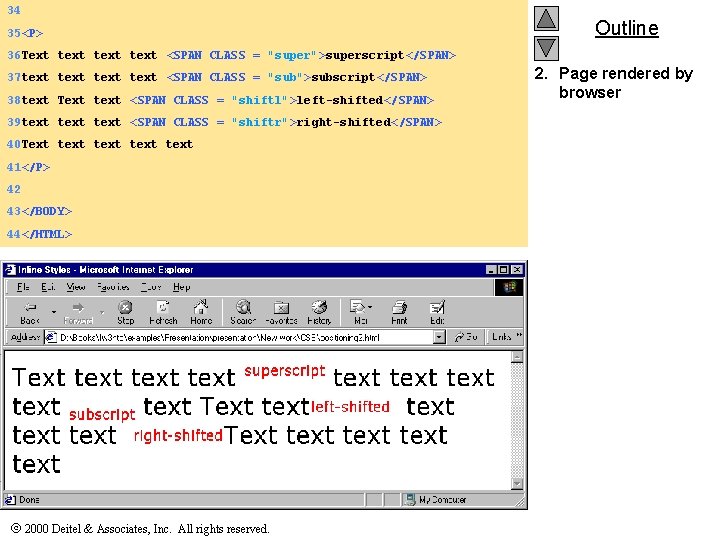720x540 pixels.
Task: Open the File menu
Action: click(23, 287)
